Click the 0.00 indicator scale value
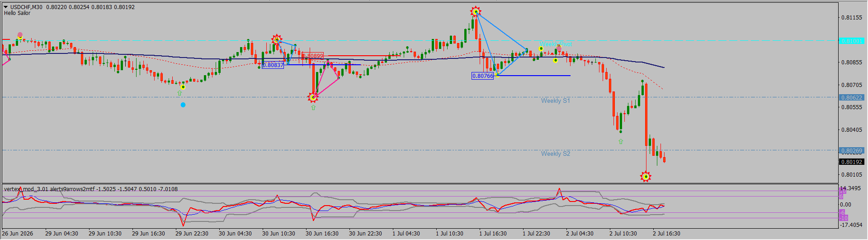 point(846,204)
